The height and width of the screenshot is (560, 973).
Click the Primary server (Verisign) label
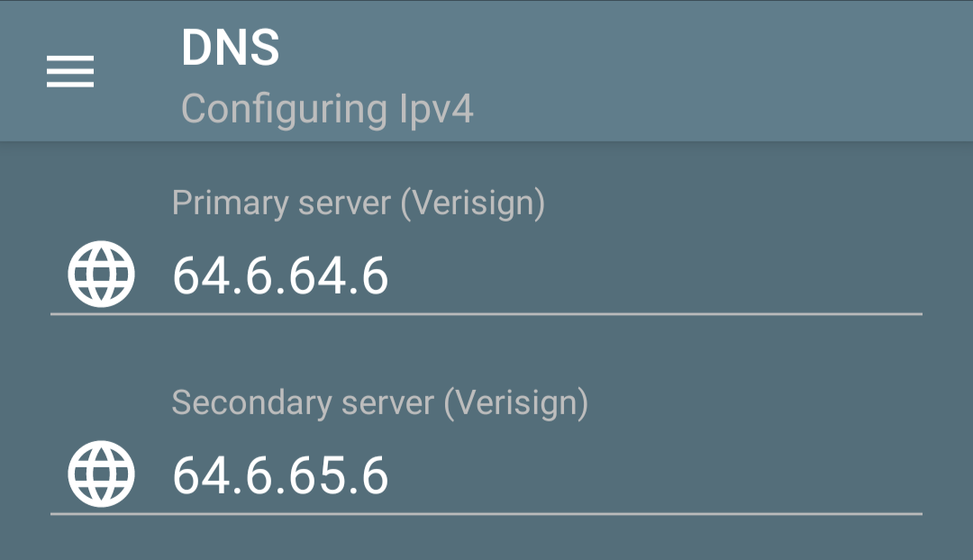[x=359, y=203]
